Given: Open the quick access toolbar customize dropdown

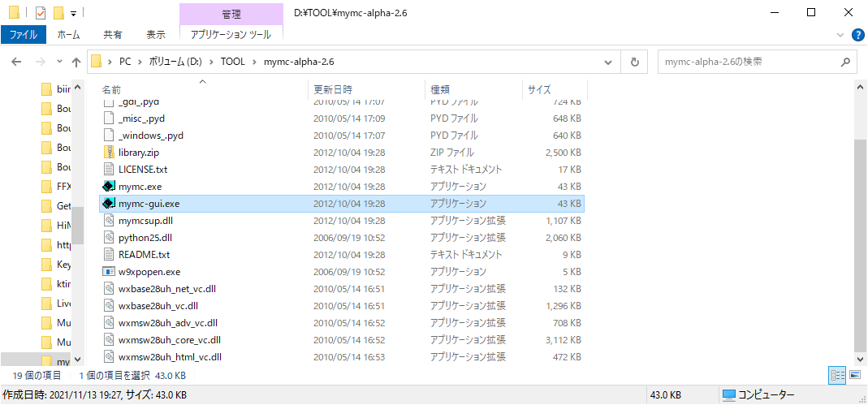Looking at the screenshot, I should (x=74, y=13).
